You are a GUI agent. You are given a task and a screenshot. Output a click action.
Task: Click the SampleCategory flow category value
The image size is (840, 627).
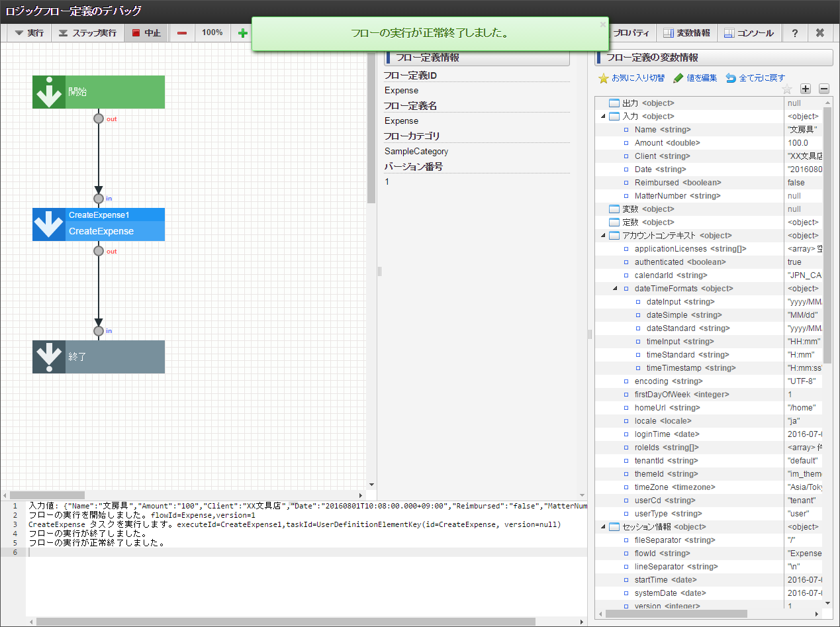click(x=416, y=152)
